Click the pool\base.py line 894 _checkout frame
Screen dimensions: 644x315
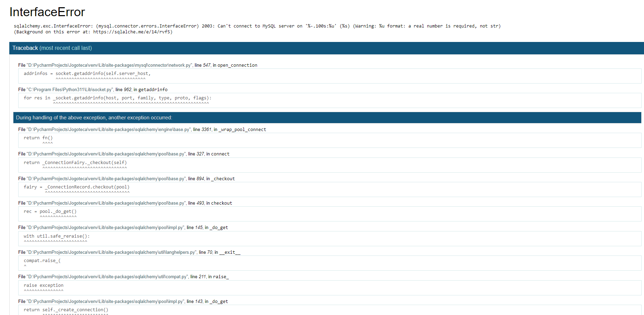127,179
